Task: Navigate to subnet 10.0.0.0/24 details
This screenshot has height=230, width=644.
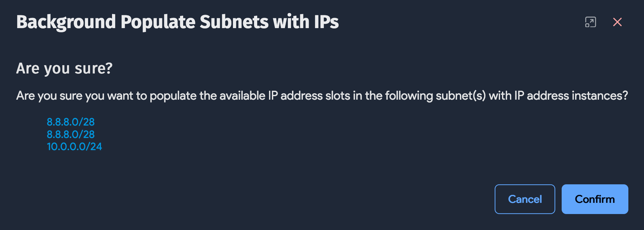Action: click(74, 147)
